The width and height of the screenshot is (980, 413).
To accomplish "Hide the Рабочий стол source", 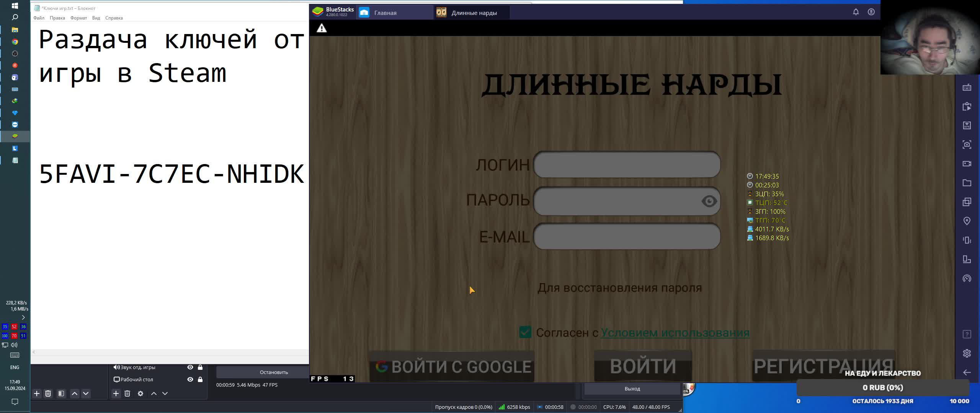I will tap(190, 379).
